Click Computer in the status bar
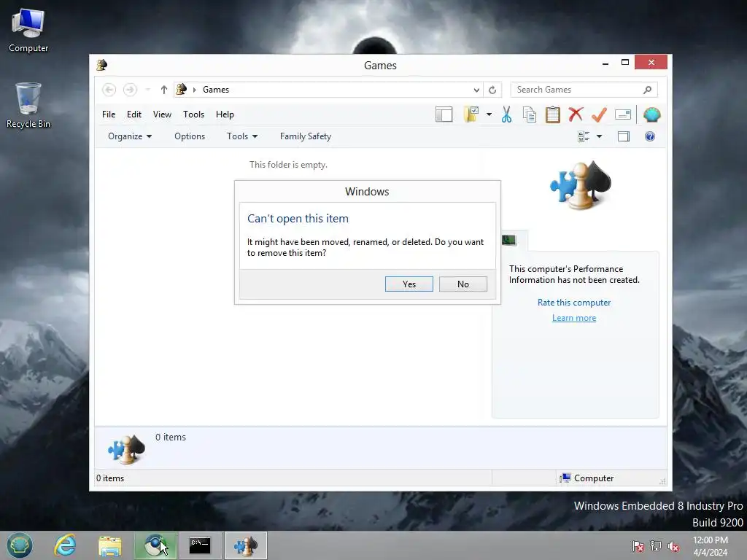Viewport: 747px width, 560px height. tap(587, 478)
